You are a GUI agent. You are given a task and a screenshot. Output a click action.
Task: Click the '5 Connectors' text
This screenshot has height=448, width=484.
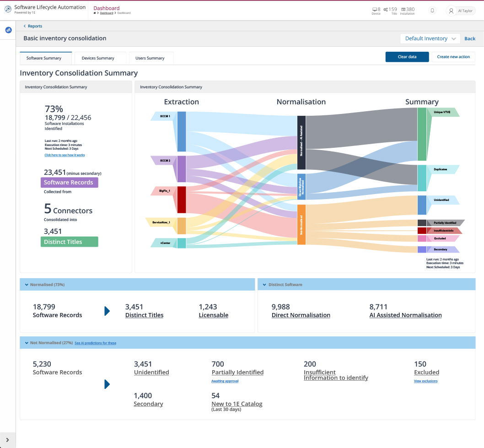pyautogui.click(x=68, y=209)
